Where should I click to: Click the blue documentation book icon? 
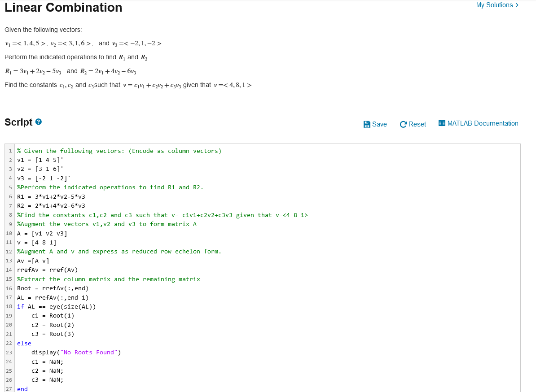442,123
